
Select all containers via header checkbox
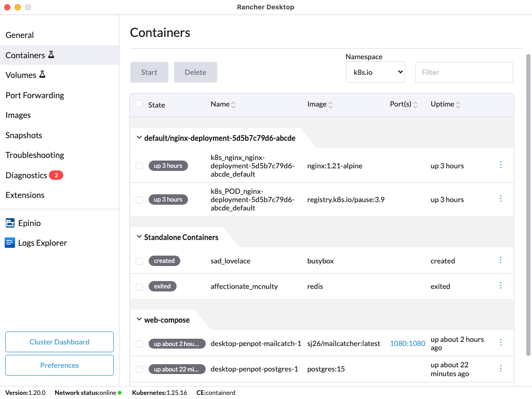click(139, 104)
